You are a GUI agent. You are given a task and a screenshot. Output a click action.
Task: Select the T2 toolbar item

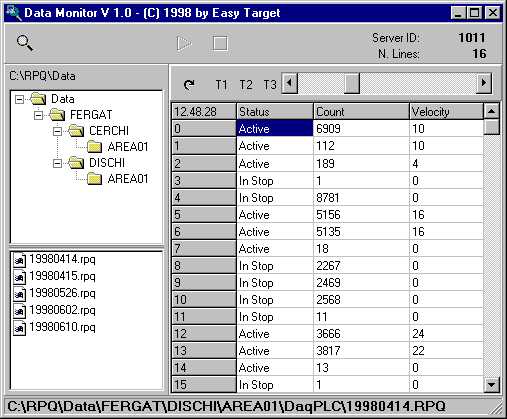[246, 85]
